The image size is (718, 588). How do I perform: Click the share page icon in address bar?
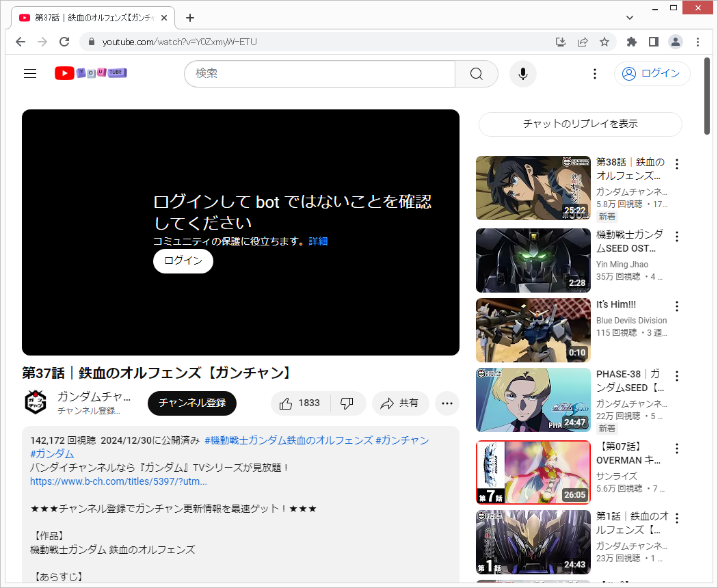pyautogui.click(x=583, y=42)
